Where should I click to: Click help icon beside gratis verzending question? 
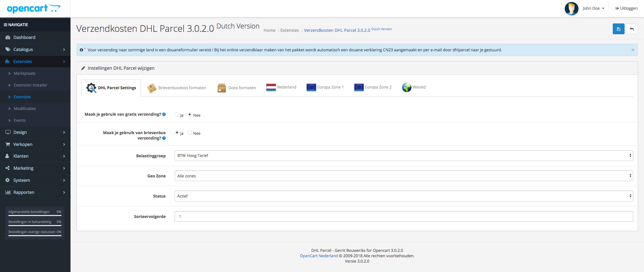164,114
